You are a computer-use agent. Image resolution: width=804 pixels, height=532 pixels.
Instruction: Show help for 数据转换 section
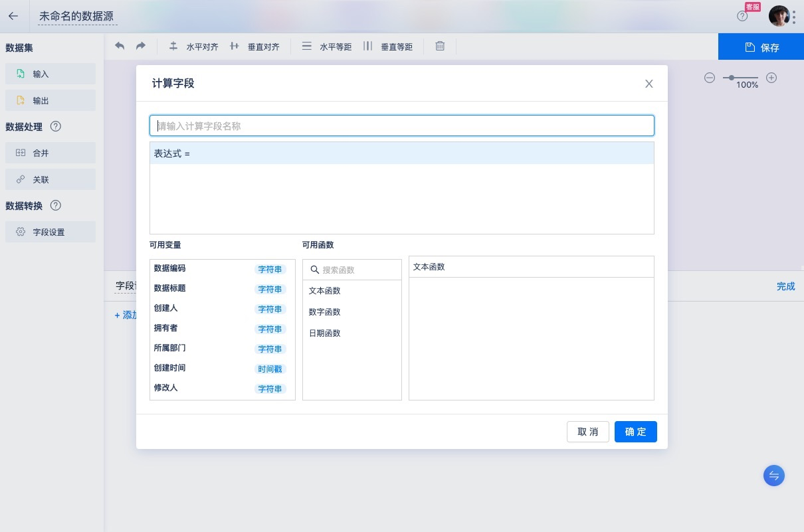point(56,205)
